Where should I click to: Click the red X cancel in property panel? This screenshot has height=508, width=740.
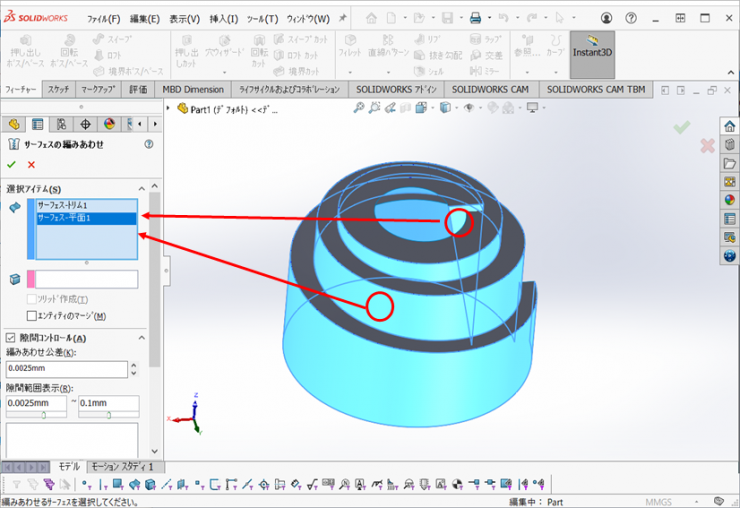click(31, 164)
